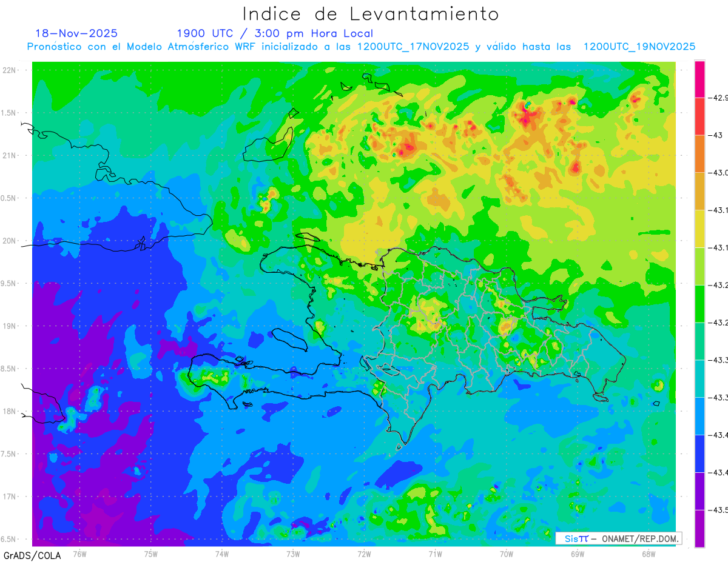The height and width of the screenshot is (562, 728).
Task: Choose the yellow-green legend swatch
Action: (x=699, y=266)
